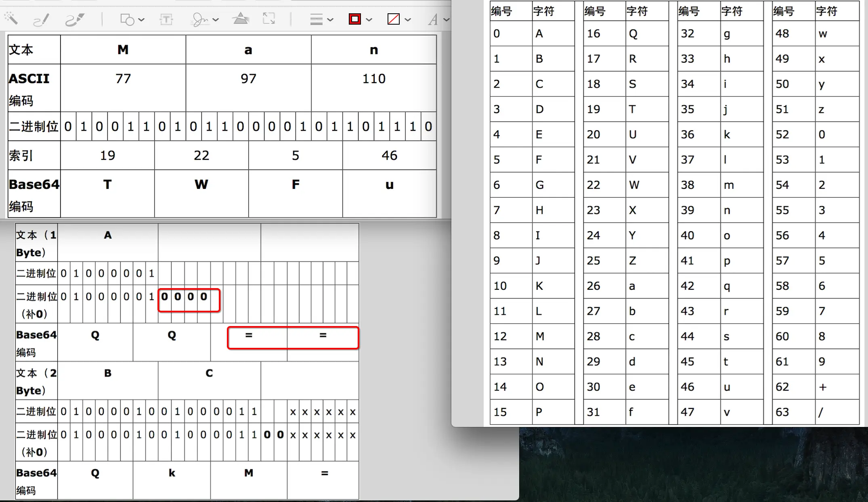Click the Shape Style line thickness icon

pos(316,19)
